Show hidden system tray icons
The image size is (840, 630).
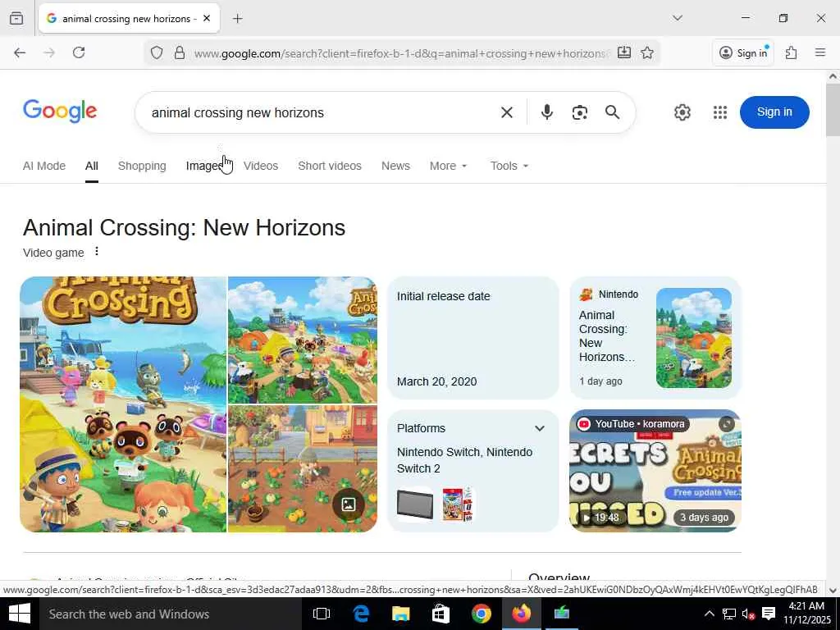coord(709,614)
